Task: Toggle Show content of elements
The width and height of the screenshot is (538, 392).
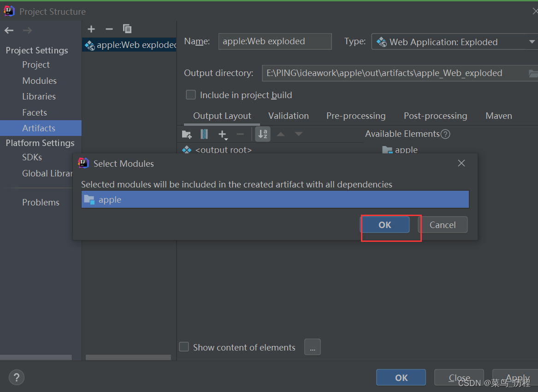Action: (x=184, y=347)
